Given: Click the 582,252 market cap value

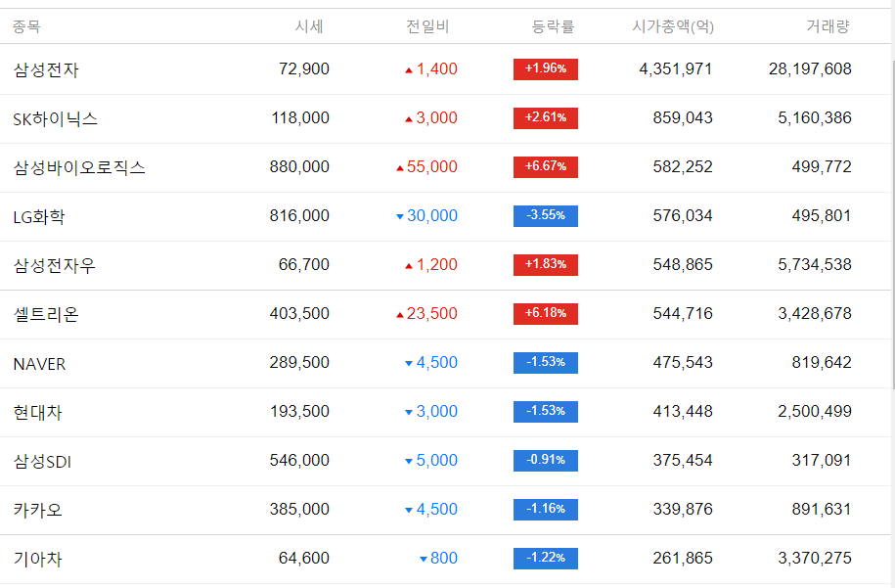Looking at the screenshot, I should pyautogui.click(x=683, y=166).
